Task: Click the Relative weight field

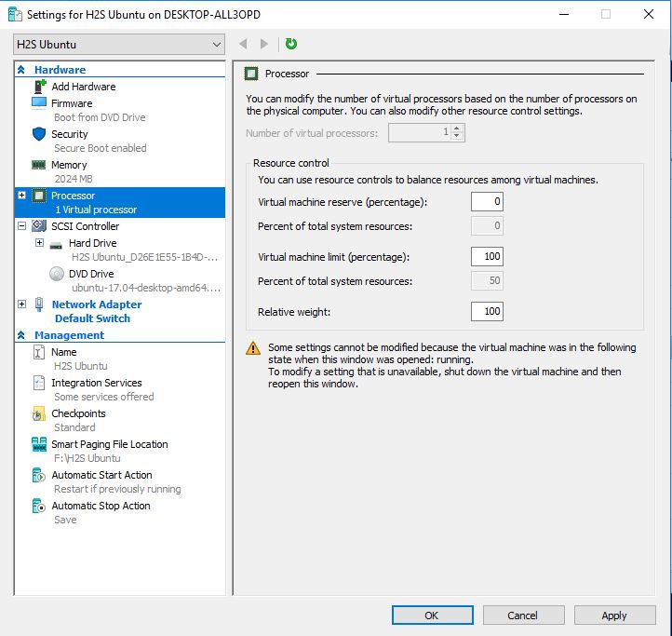Action: (487, 311)
